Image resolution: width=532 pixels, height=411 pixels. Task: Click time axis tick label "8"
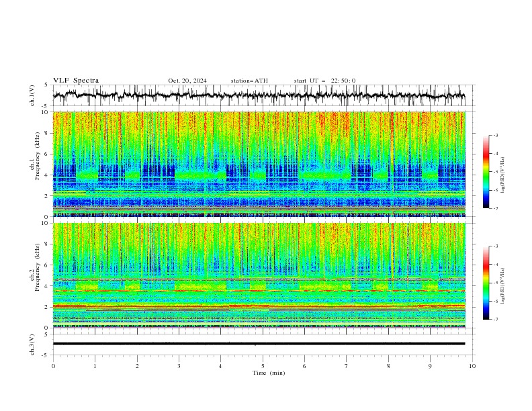pos(388,366)
